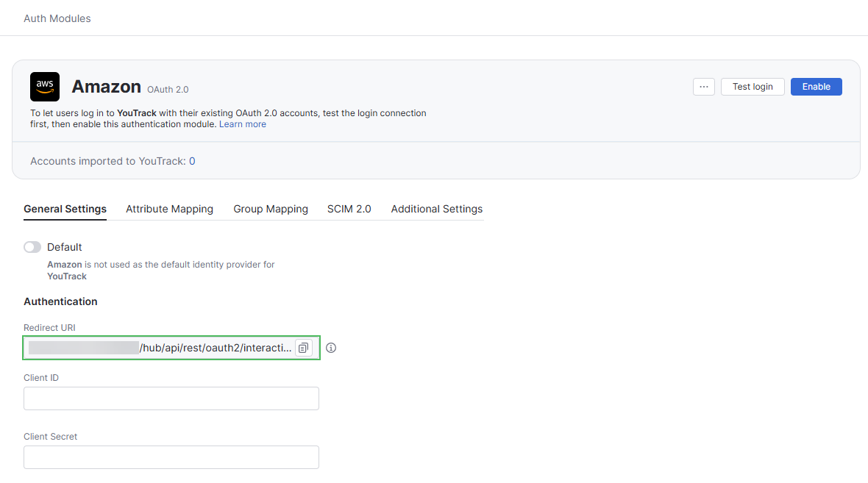Toggle the Default identity provider switch
This screenshot has width=868, height=483.
[32, 247]
